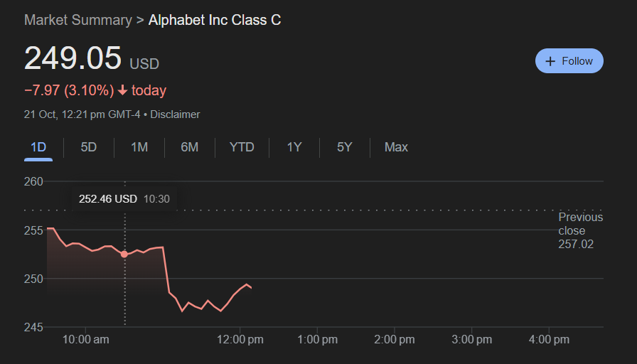The height and width of the screenshot is (364, 637).
Task: Select the Max time range
Action: [x=396, y=147]
